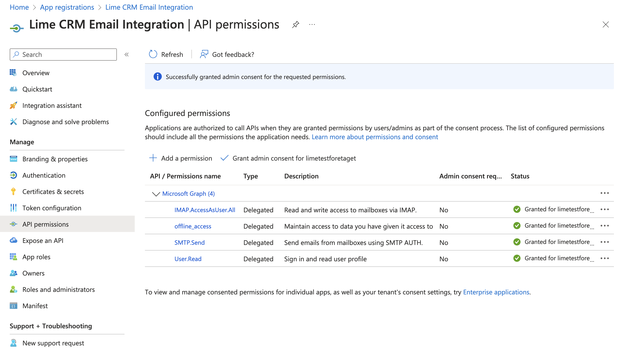This screenshot has height=364, width=618.
Task: Open more options for the SMTP.Send row
Action: (x=604, y=242)
